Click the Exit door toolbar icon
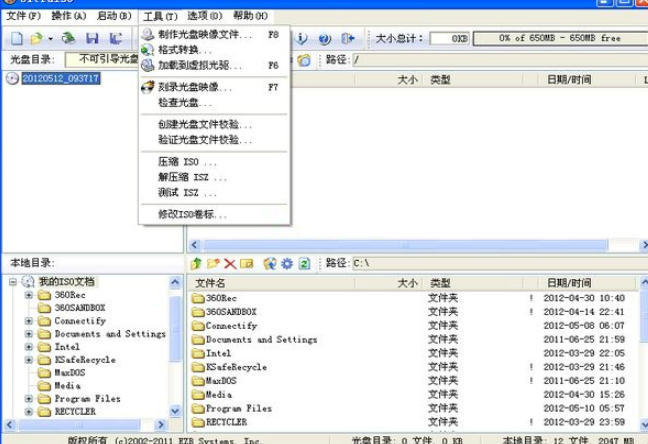 pos(348,38)
